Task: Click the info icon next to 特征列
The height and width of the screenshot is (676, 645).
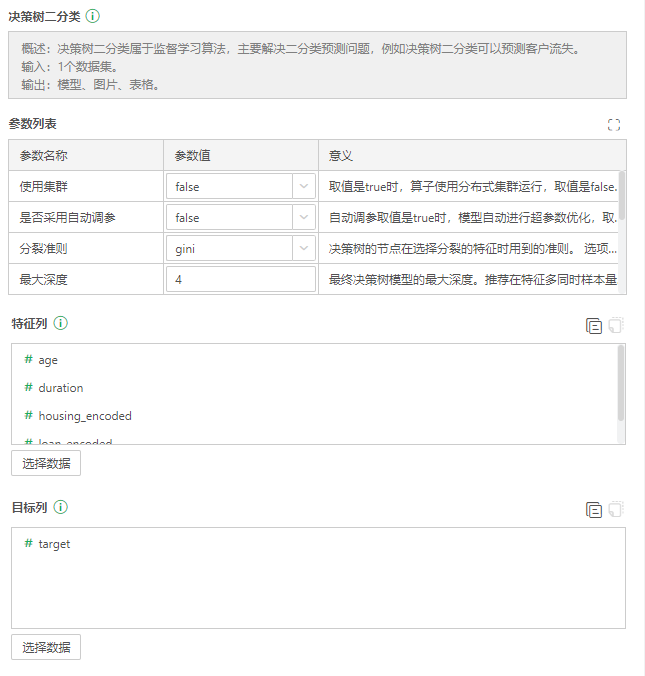Action: click(61, 324)
